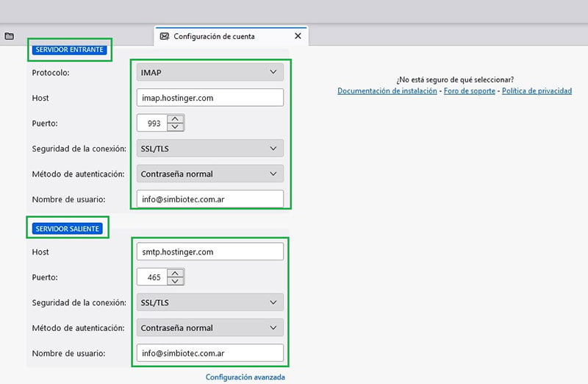The width and height of the screenshot is (588, 384).
Task: Open the Configuración avanzada link
Action: pos(245,377)
